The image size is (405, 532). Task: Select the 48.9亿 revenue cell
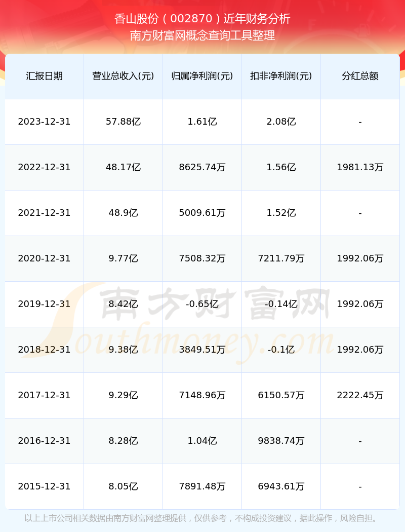[123, 213]
